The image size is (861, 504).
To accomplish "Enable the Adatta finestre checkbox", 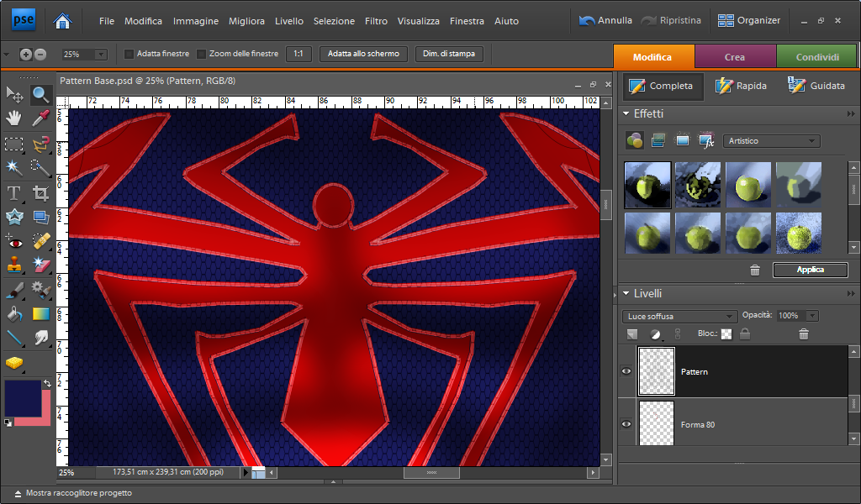I will [x=129, y=54].
